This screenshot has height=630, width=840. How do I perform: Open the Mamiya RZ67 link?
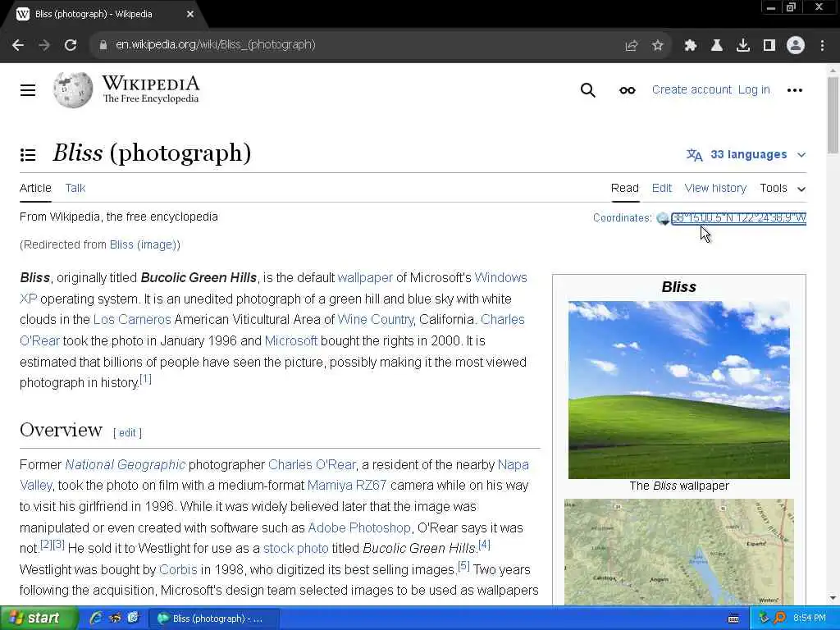click(347, 486)
